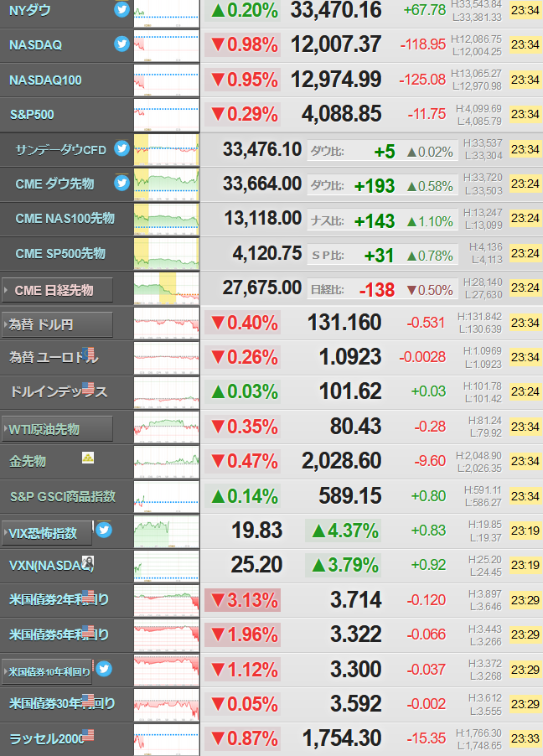Click WTI crude price 80.43

click(x=356, y=427)
